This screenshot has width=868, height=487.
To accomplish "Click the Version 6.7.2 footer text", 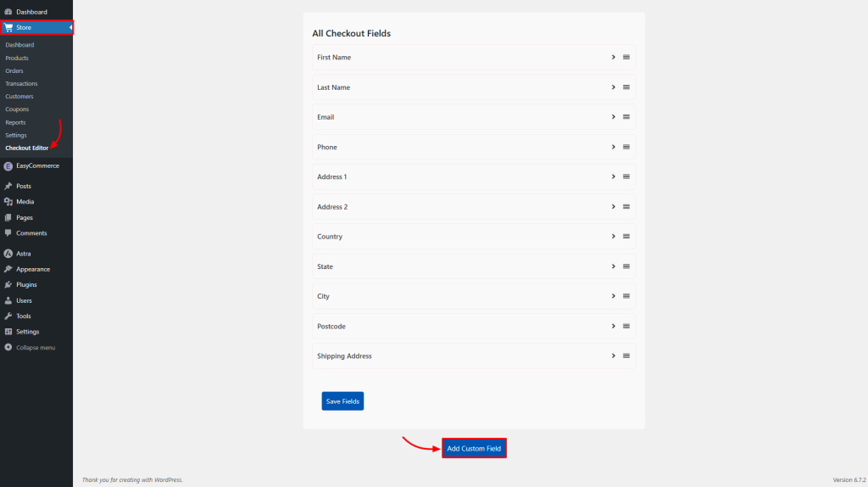I will click(x=849, y=480).
